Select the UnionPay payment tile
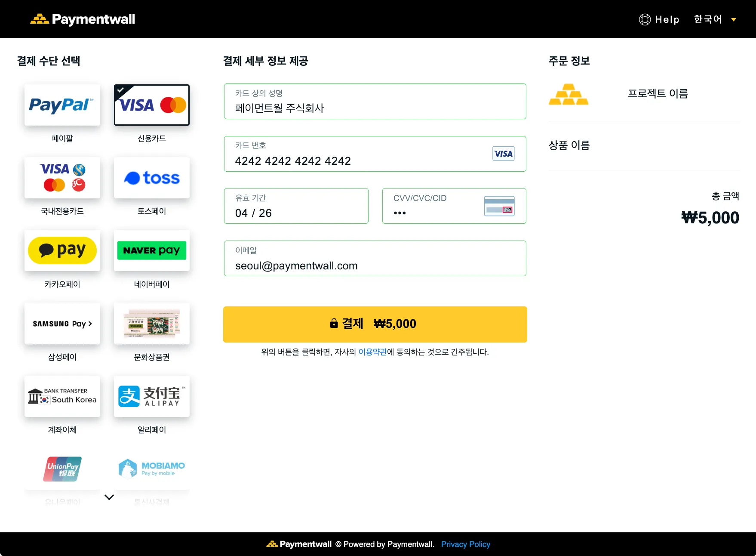Screen dimensions: 756x556 click(x=62, y=469)
